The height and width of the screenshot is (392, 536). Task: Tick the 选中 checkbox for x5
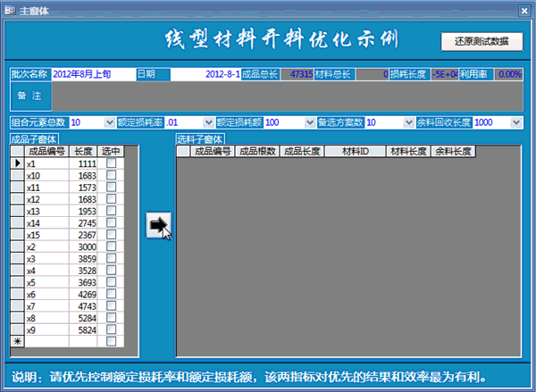pyautogui.click(x=111, y=282)
